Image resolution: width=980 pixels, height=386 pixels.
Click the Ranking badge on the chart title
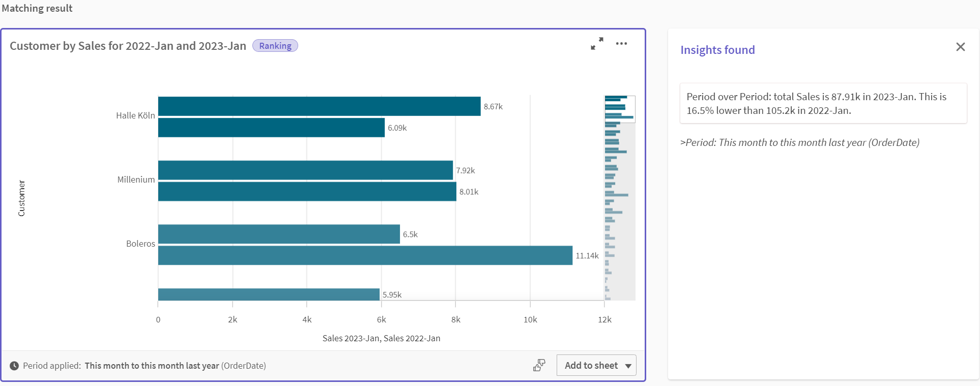275,45
